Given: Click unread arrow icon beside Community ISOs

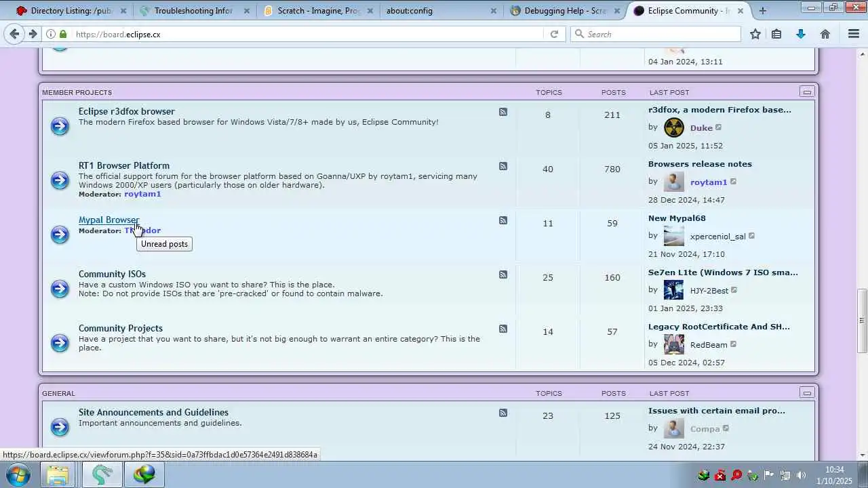Looking at the screenshot, I should pos(60,289).
